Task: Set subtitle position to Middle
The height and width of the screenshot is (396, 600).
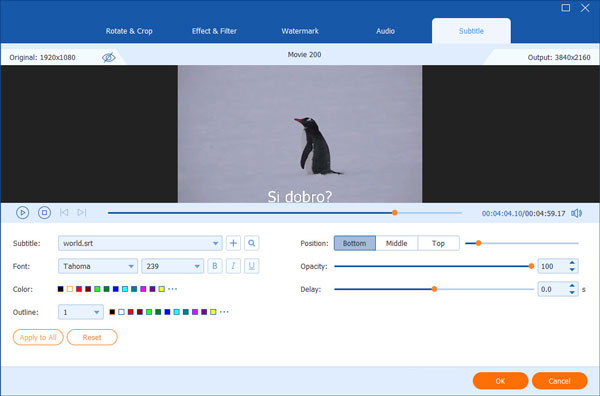Action: coord(396,243)
